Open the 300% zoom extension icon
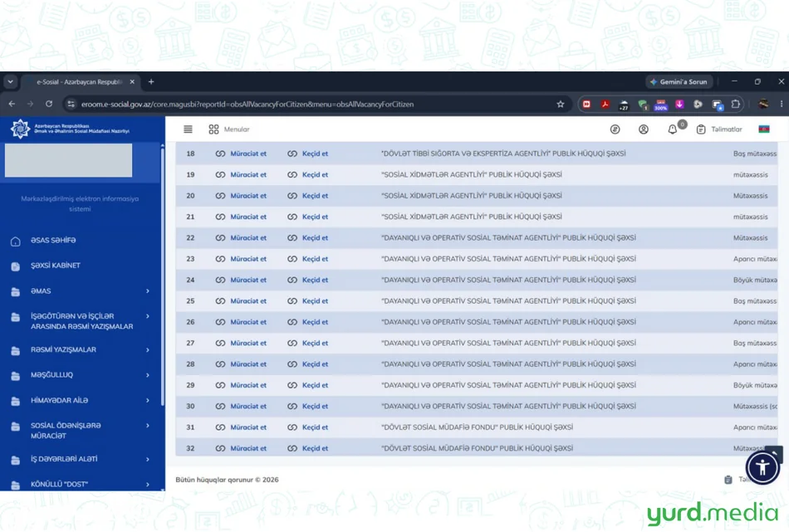789x532 pixels. tap(661, 105)
